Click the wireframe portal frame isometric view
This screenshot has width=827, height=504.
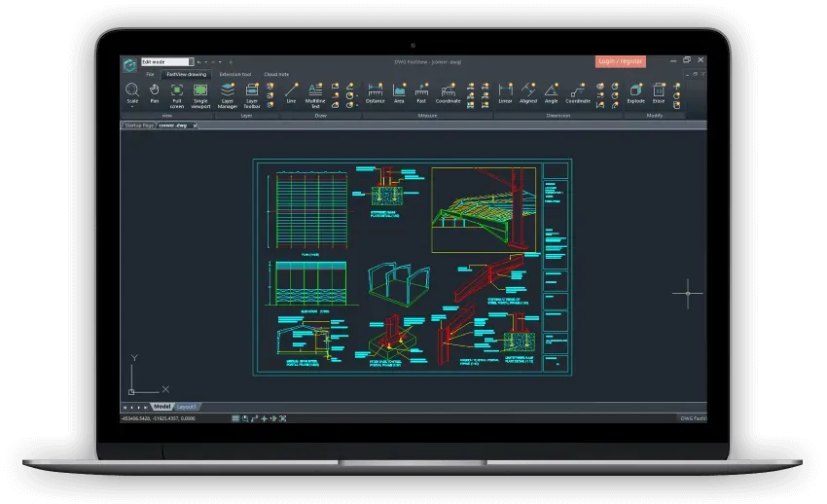(399, 284)
